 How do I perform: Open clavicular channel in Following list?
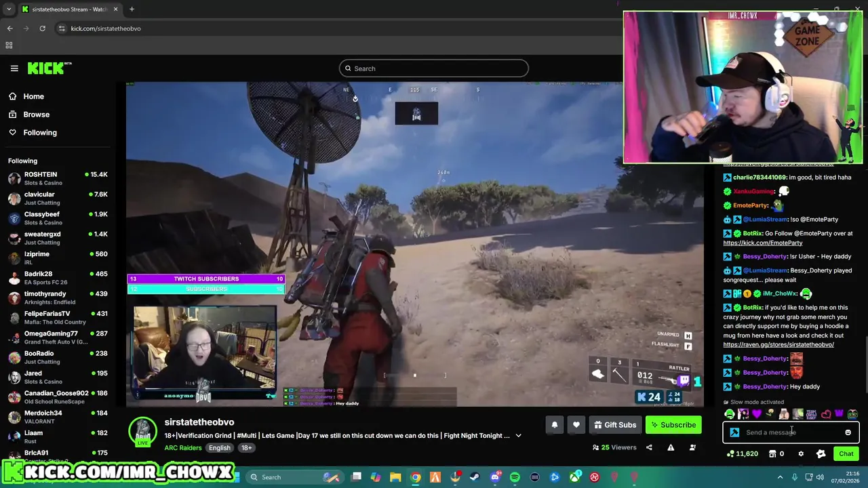58,198
